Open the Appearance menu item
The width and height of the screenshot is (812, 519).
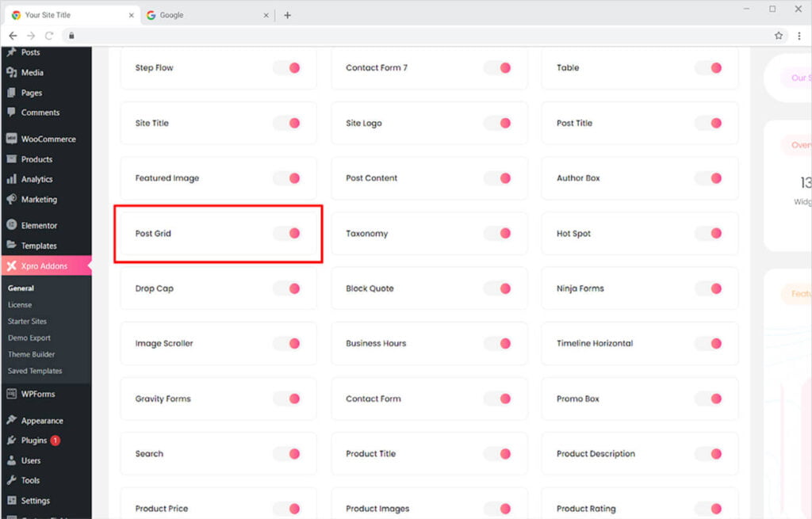tap(42, 421)
